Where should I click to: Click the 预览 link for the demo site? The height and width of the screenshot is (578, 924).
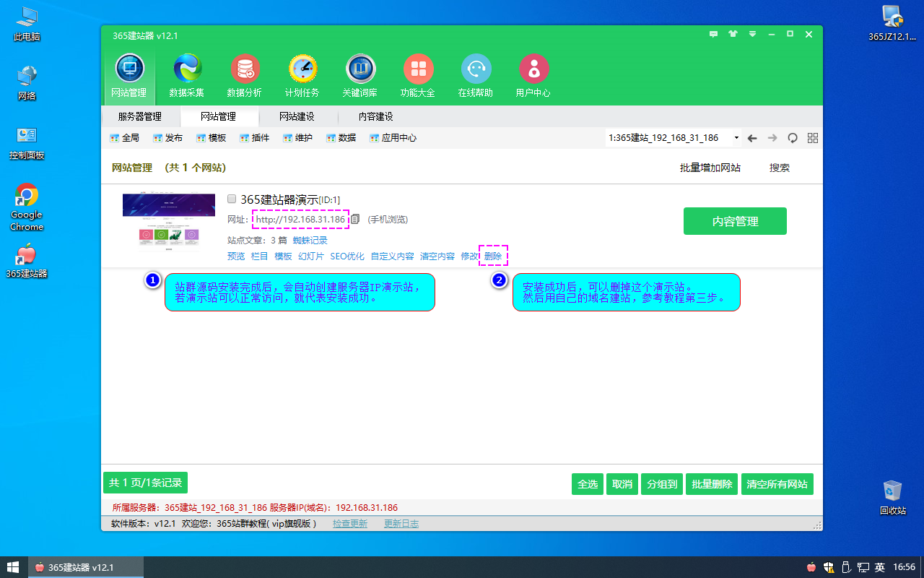(236, 256)
